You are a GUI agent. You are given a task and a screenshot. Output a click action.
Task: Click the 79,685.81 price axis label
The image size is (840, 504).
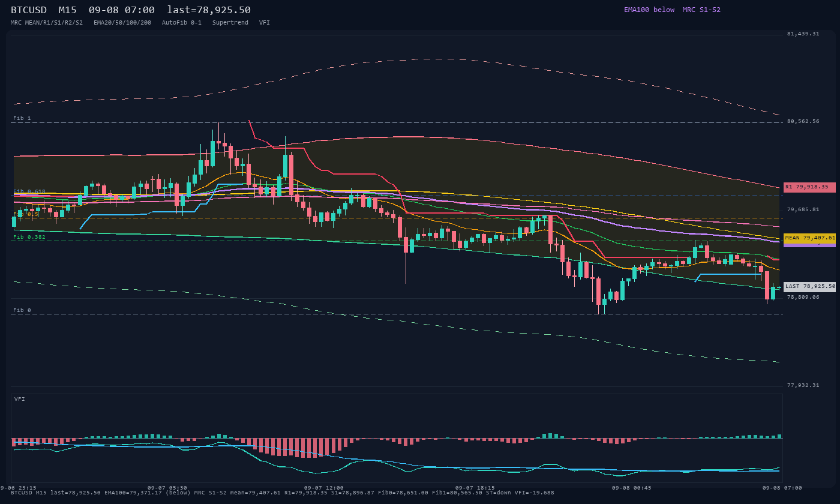803,209
